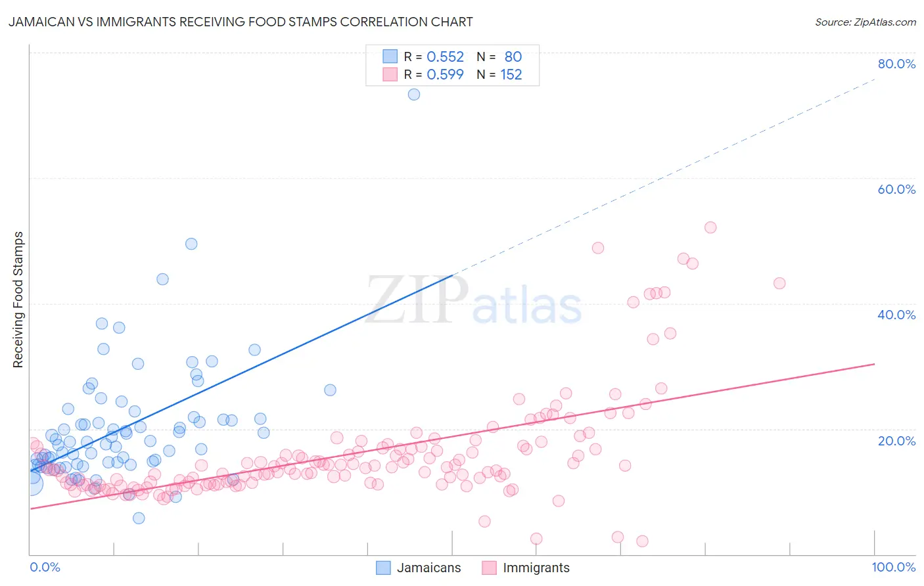Viewport: 924px width, 586px height.
Task: Click the pink swatch next to R = 0.599
Action: coord(390,74)
